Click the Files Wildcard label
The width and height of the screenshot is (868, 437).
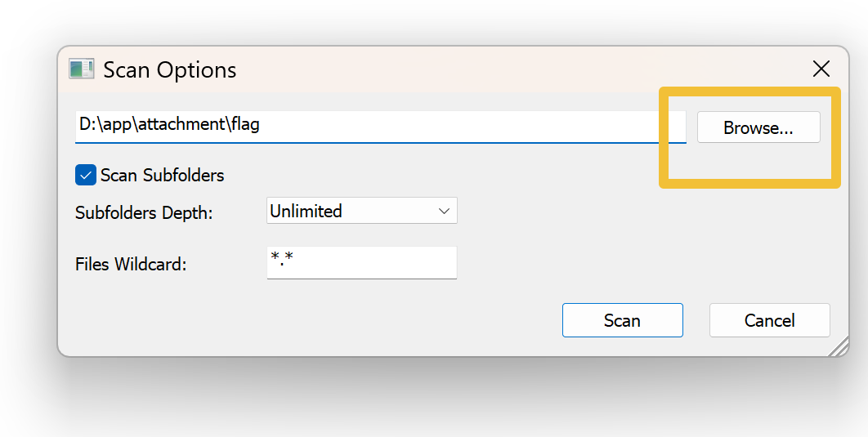point(131,264)
